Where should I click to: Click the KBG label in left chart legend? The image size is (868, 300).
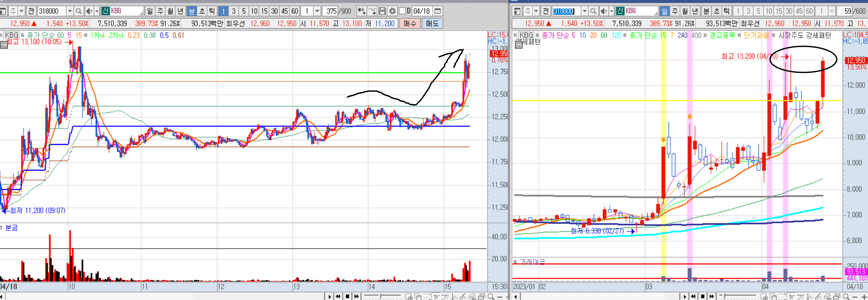pyautogui.click(x=12, y=35)
